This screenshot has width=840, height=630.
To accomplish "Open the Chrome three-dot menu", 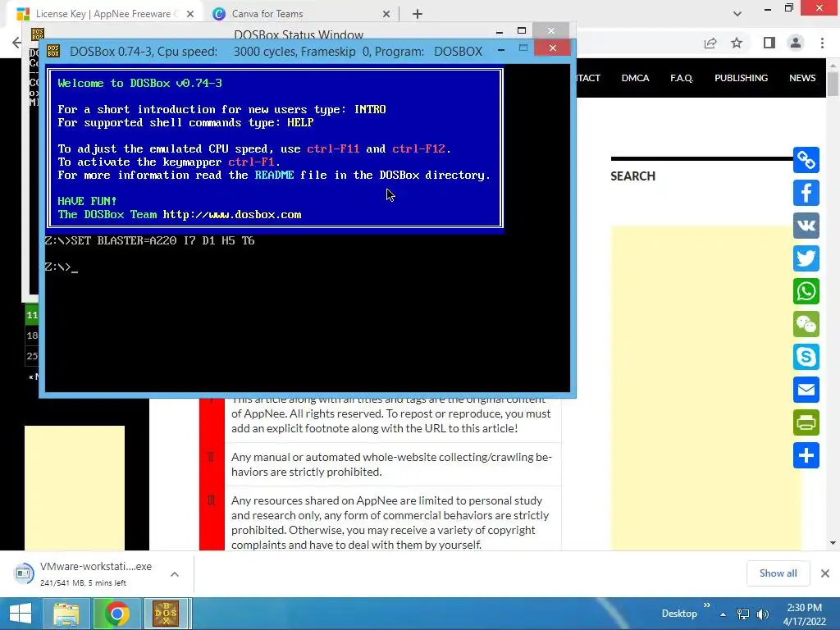I will click(822, 43).
